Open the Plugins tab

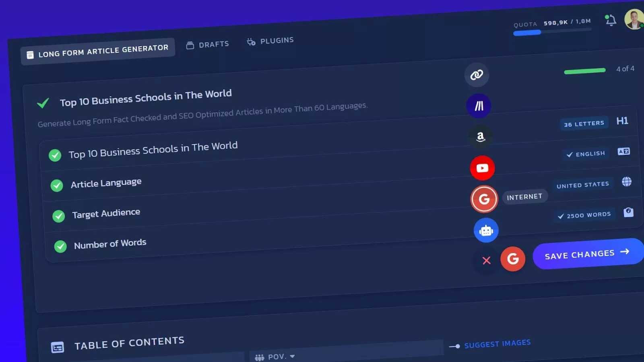coord(270,41)
